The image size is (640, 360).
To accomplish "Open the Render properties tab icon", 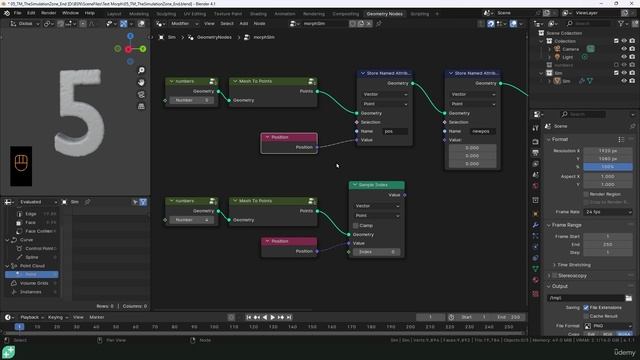I will [x=536, y=142].
